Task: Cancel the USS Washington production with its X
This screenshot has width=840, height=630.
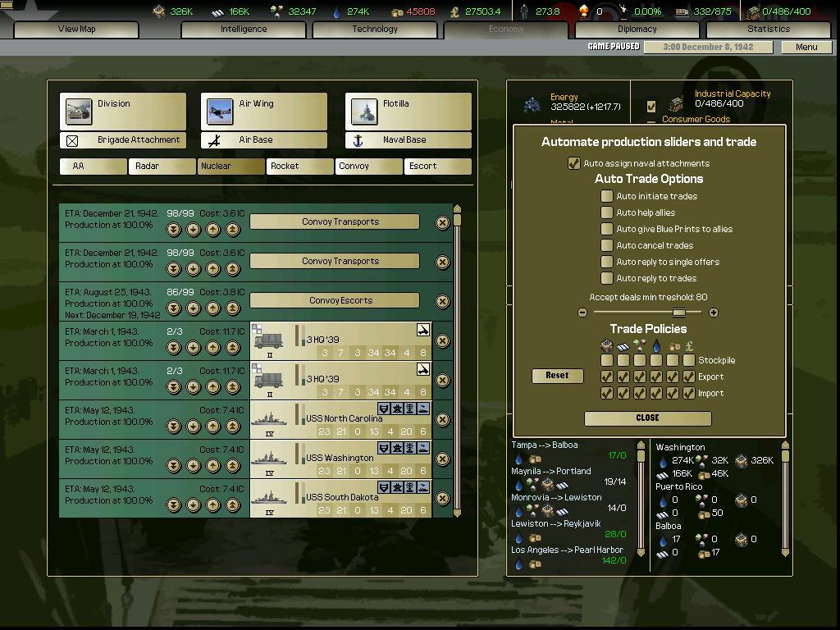Action: click(x=442, y=459)
